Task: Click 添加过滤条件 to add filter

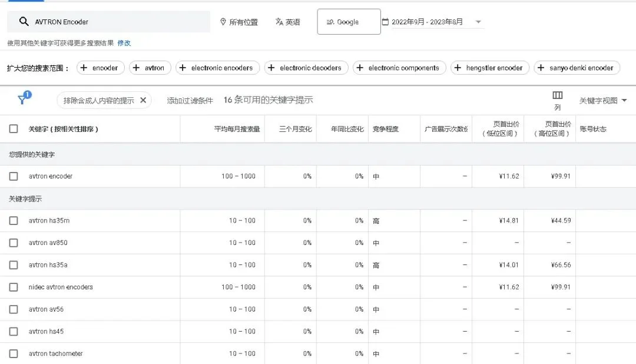Action: (x=190, y=100)
